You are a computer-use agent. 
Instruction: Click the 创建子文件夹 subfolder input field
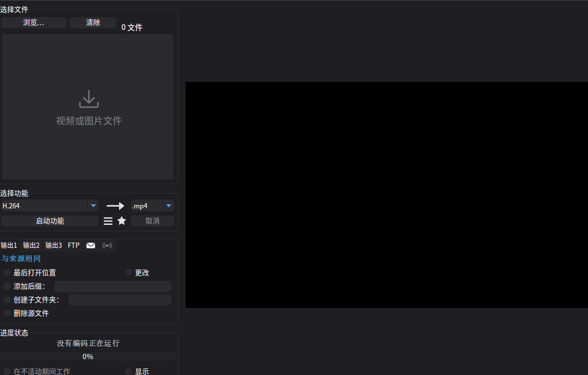120,300
